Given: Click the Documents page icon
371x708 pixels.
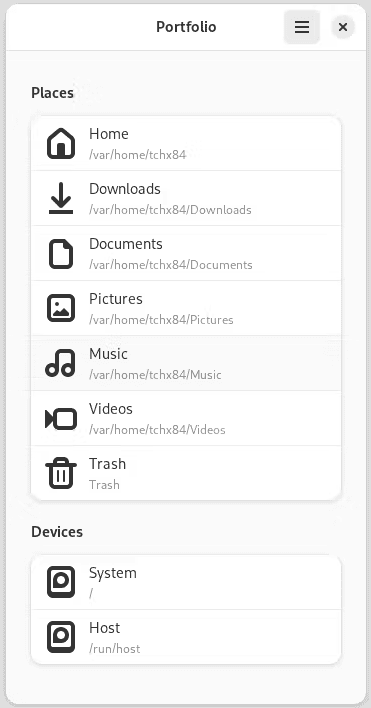Looking at the screenshot, I should pos(61,254).
